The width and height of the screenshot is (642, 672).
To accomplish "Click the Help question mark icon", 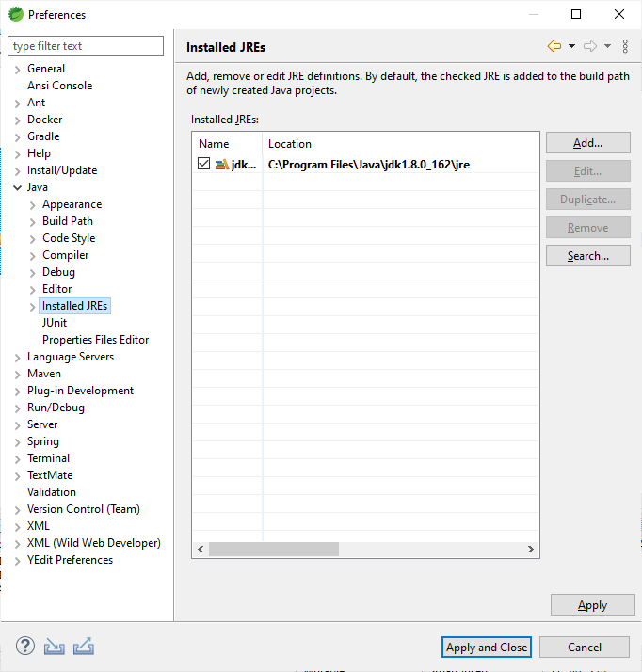I will 25,647.
